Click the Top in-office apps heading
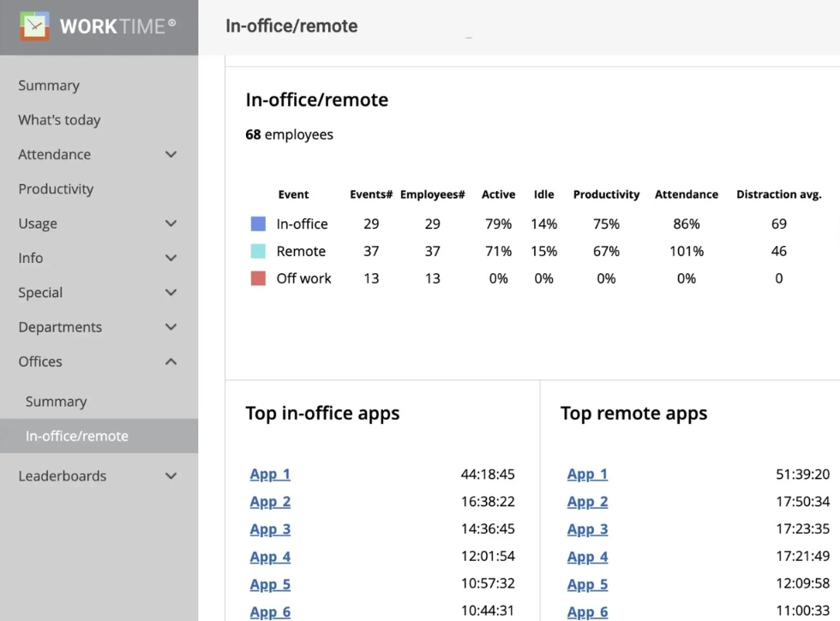This screenshot has width=840, height=621. click(322, 413)
